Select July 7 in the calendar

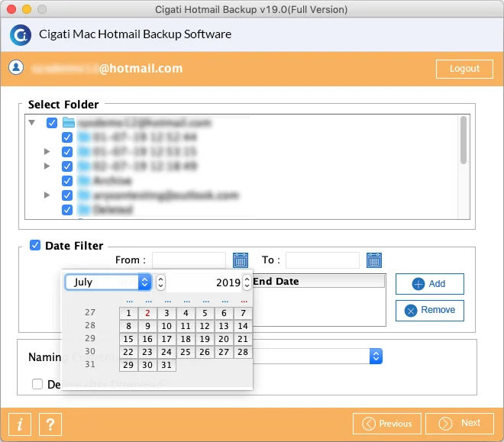(x=243, y=313)
